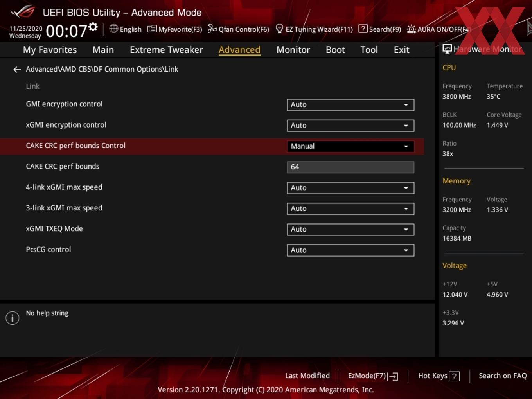Select CAKE CRC perf bounds Control label
The height and width of the screenshot is (399, 532).
tap(75, 146)
